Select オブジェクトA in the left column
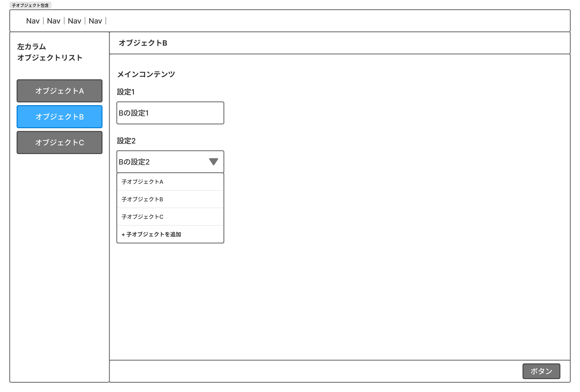580x392 pixels. coord(59,91)
